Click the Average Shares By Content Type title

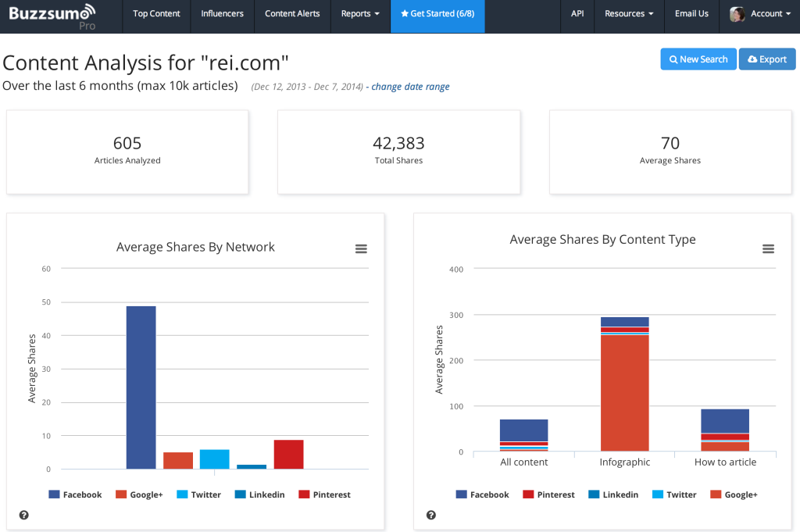602,239
